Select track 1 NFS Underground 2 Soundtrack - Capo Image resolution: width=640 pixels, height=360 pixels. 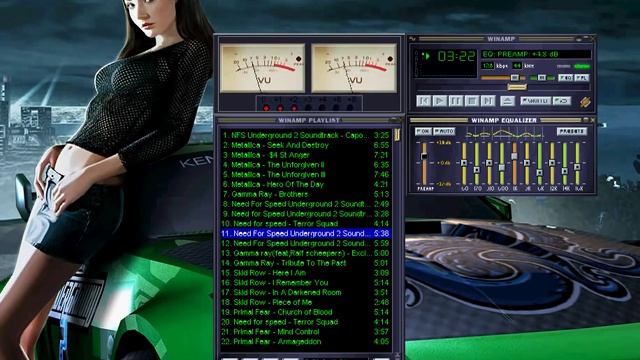(x=305, y=135)
